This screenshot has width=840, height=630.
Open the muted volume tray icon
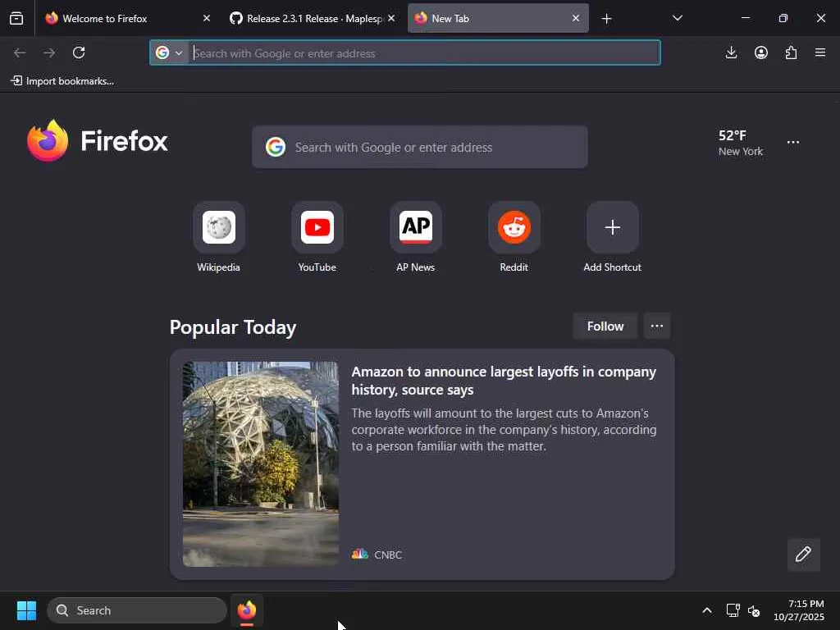pyautogui.click(x=754, y=610)
